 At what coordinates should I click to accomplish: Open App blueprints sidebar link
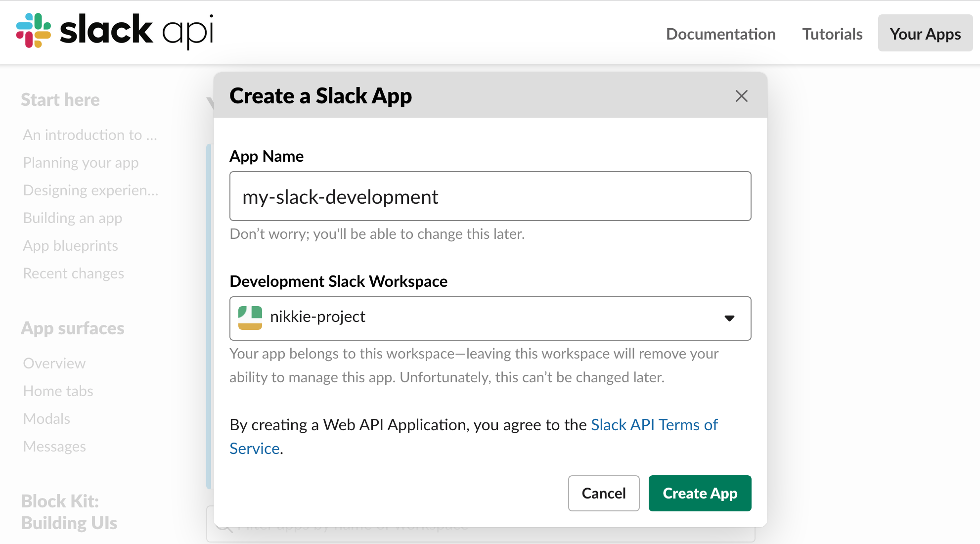[x=70, y=246]
